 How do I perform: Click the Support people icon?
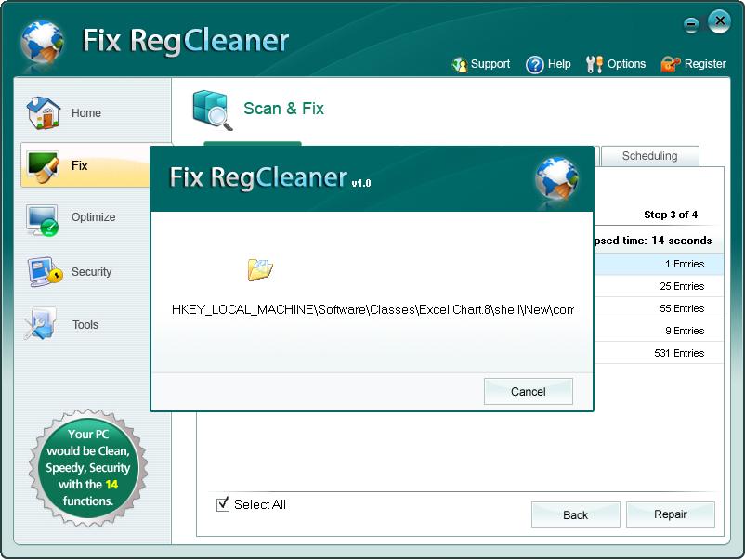(x=459, y=65)
